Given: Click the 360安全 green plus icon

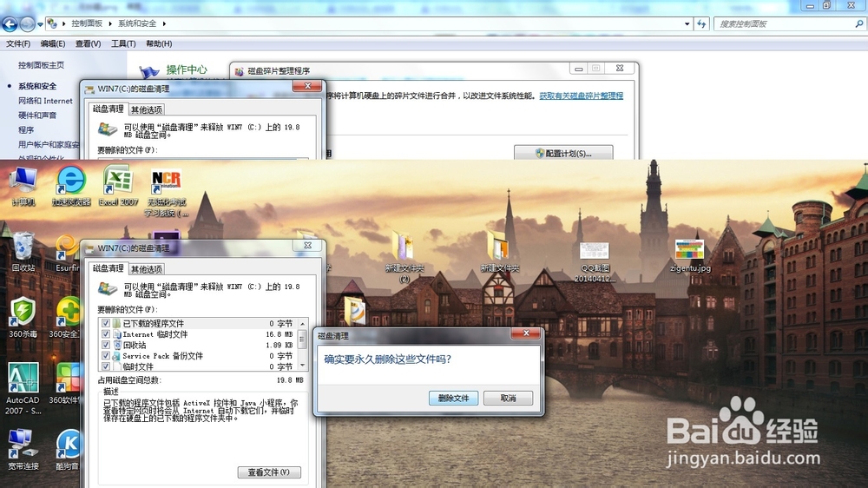Looking at the screenshot, I should pyautogui.click(x=67, y=318).
